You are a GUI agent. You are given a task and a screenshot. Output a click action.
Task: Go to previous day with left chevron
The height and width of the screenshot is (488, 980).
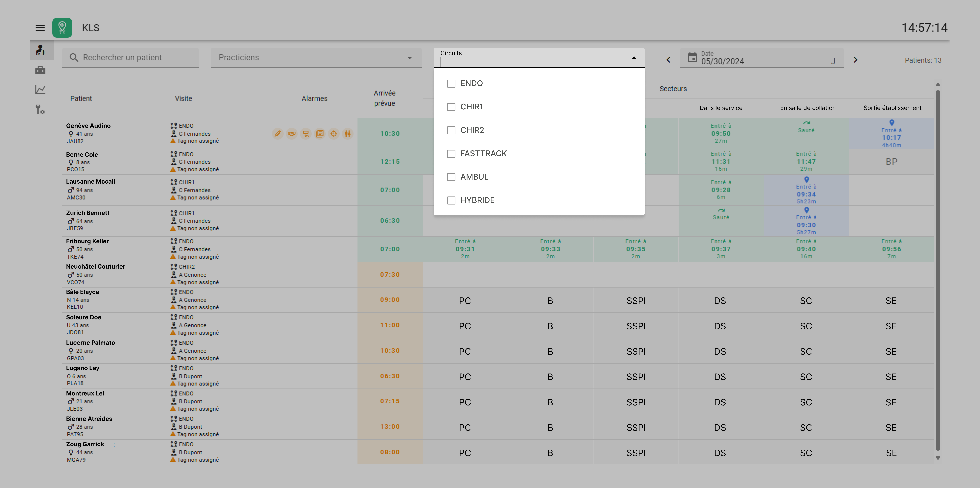[x=668, y=60]
